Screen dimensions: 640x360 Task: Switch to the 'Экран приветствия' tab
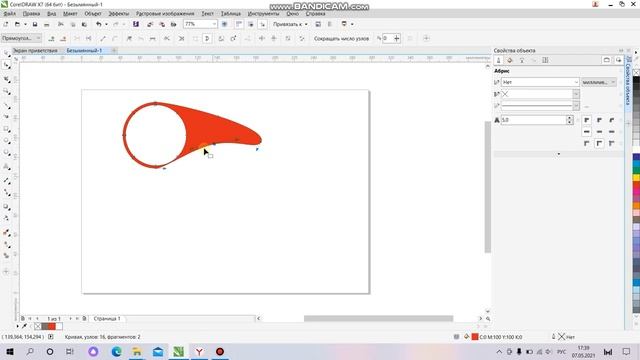tap(35, 51)
